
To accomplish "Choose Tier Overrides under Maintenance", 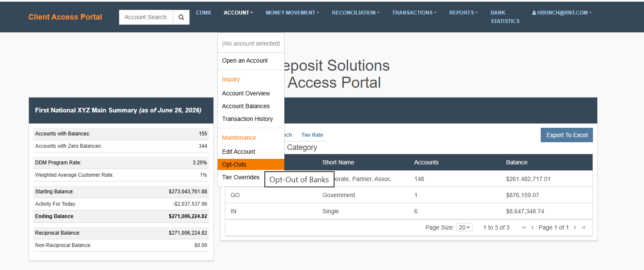I will tap(241, 177).
